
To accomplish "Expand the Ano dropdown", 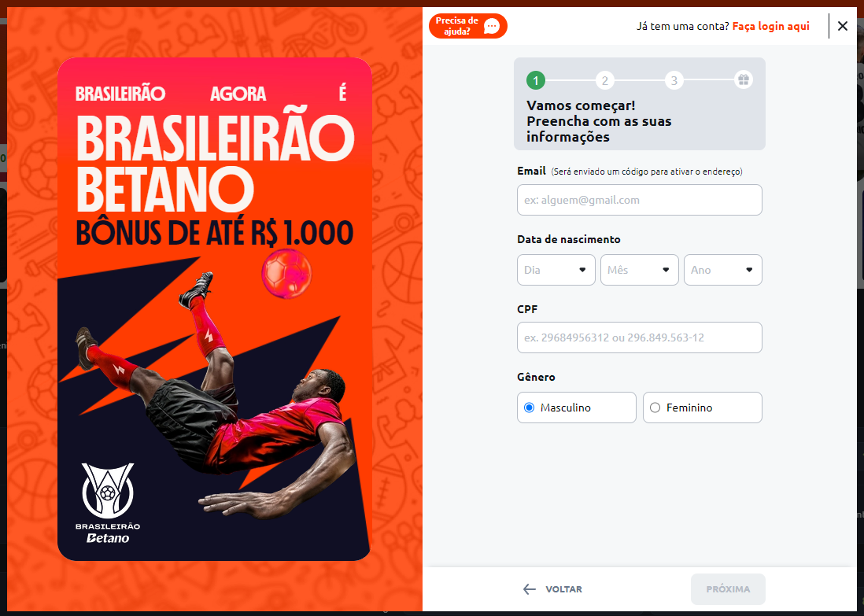I will [x=723, y=270].
